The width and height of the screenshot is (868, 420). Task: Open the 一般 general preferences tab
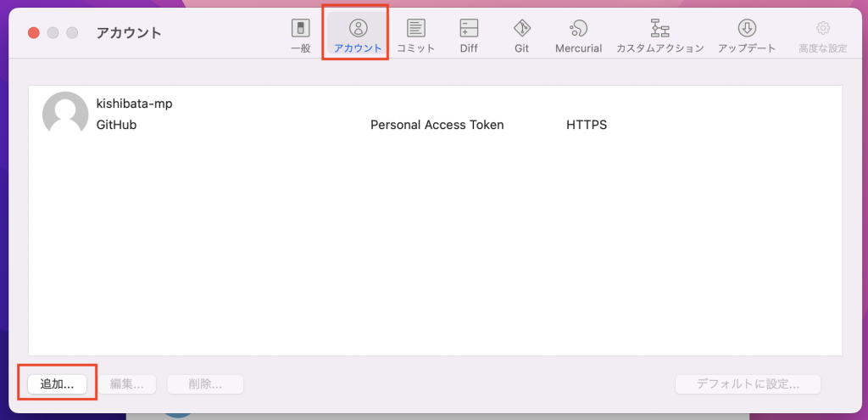pos(301,36)
